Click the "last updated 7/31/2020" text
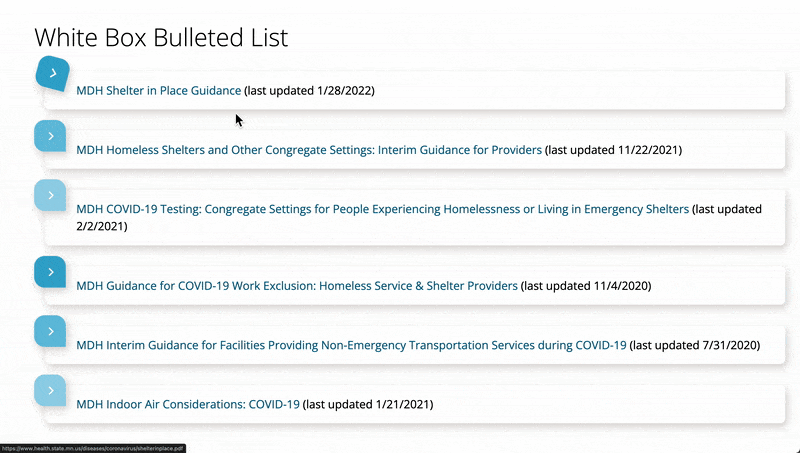The width and height of the screenshot is (800, 453). click(x=696, y=346)
